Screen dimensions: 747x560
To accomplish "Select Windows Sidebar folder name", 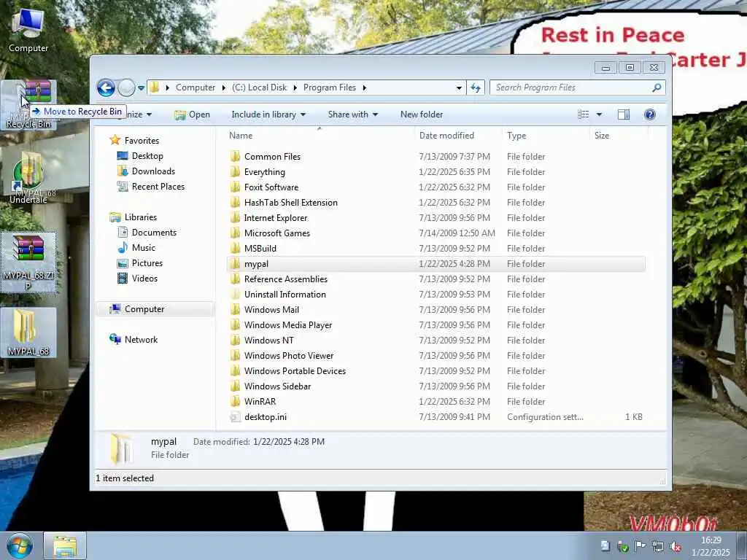I will click(x=277, y=386).
